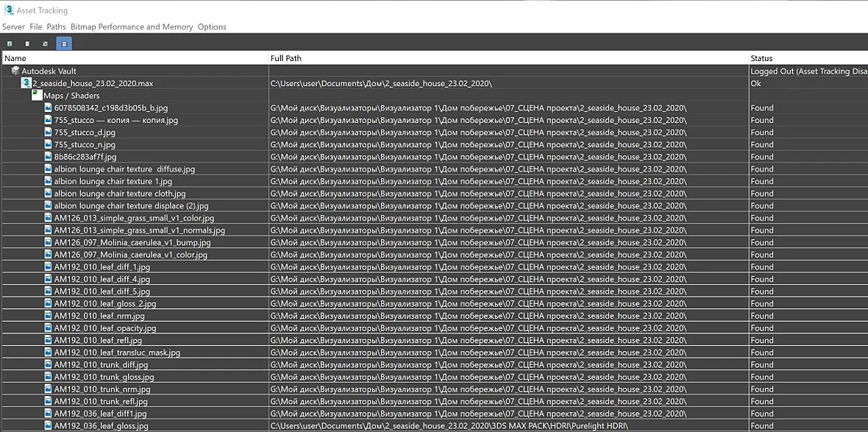Click the highlighted blue view-mode toolbar icon
This screenshot has height=432, width=868.
(64, 43)
